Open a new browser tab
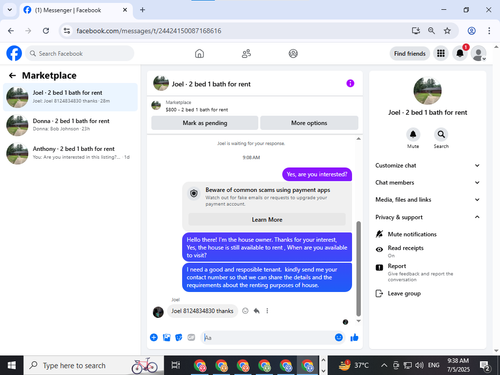 point(142,10)
